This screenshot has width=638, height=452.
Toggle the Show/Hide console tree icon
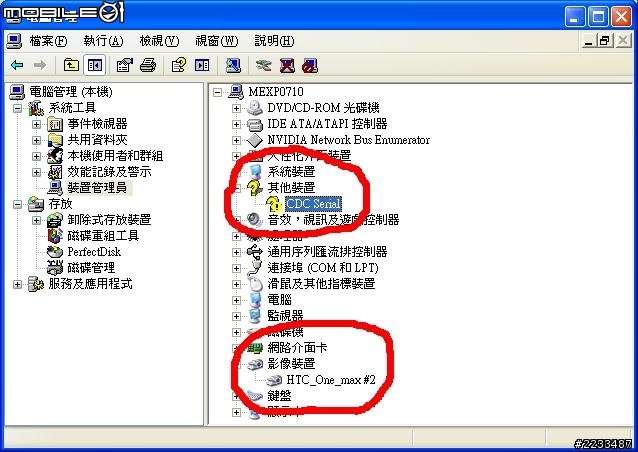coord(95,65)
